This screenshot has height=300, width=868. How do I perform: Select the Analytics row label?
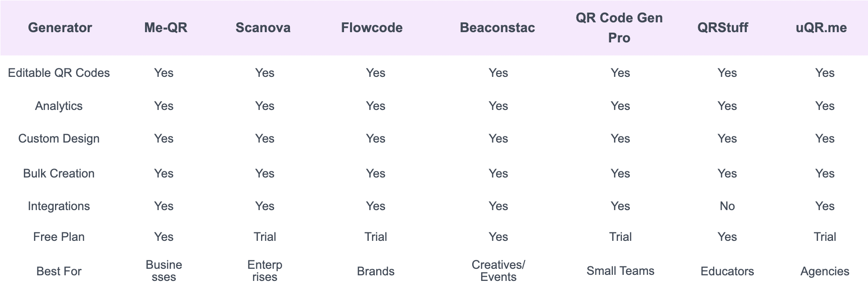(59, 106)
